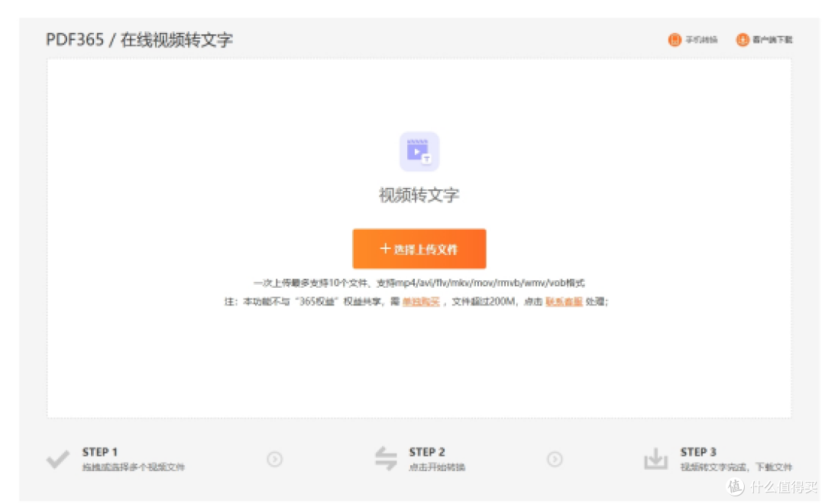Click the arrow circle between STEP 2 and STEP 3

pos(555,459)
